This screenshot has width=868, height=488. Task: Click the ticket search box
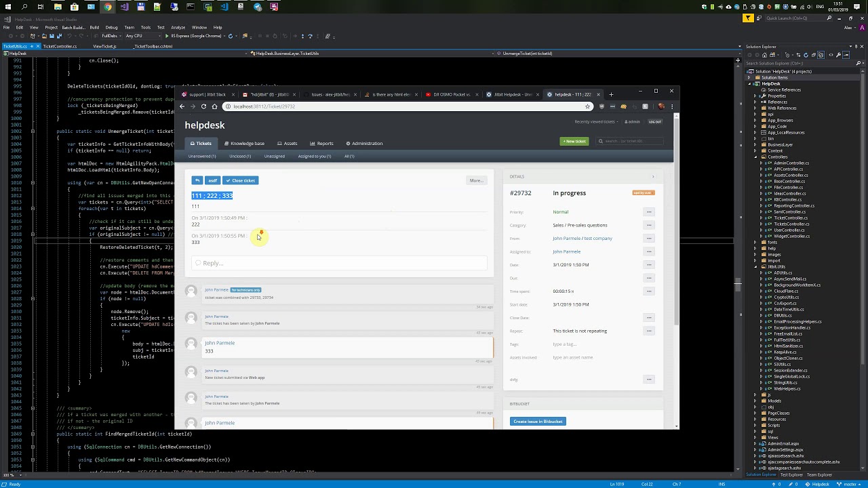click(x=629, y=141)
